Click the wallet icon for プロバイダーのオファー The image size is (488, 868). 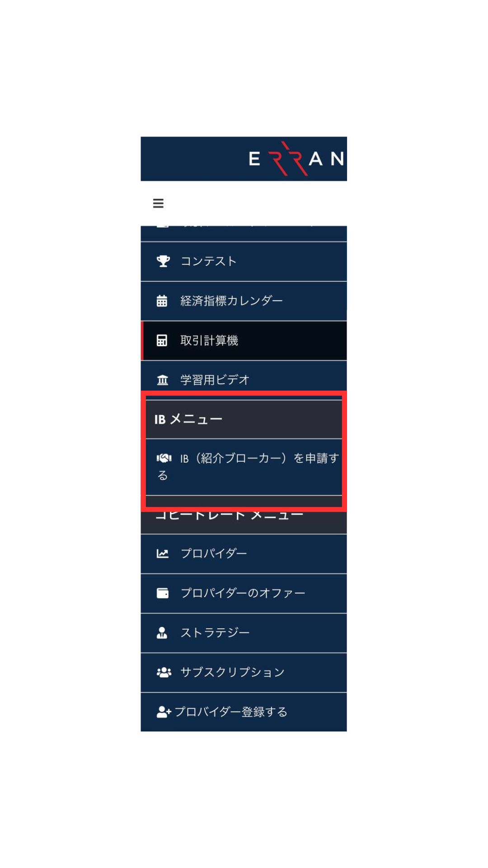162,593
